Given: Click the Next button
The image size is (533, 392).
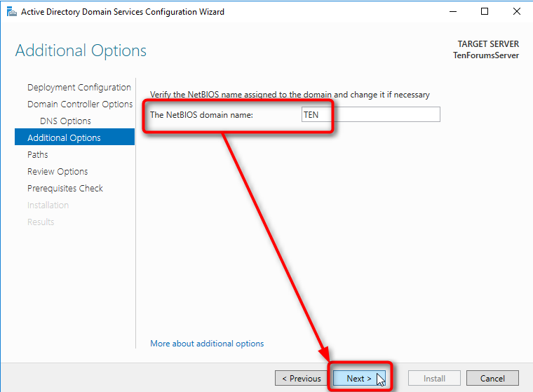Looking at the screenshot, I should click(x=359, y=378).
